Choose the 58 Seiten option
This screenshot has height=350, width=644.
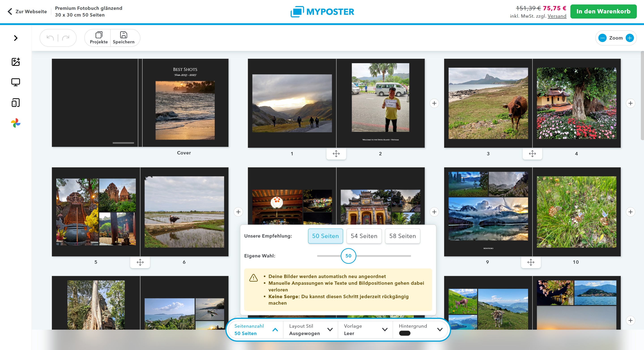click(402, 236)
